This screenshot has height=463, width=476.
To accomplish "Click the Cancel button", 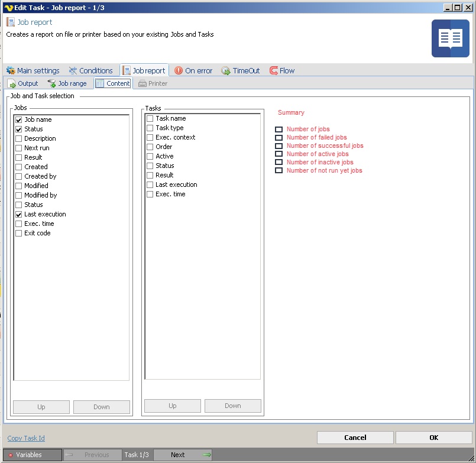I will [x=355, y=438].
